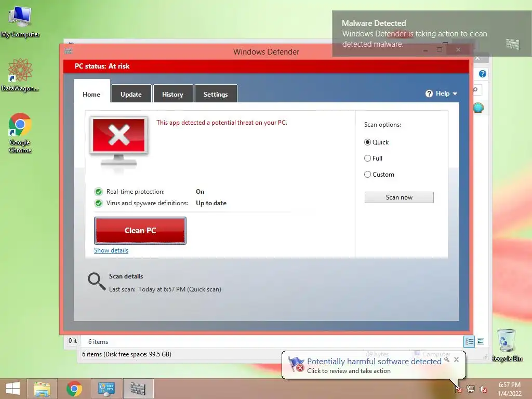Click the red X monitor status image

pos(119,142)
